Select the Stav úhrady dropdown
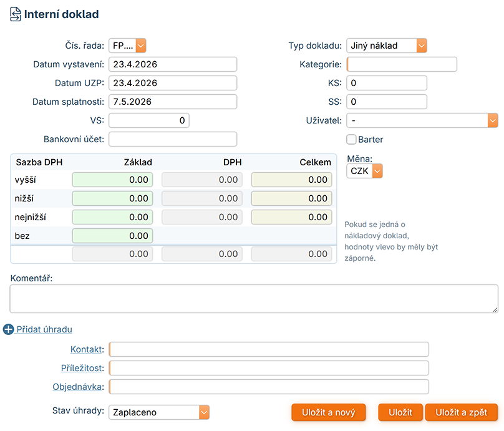504x431 pixels. coord(159,412)
